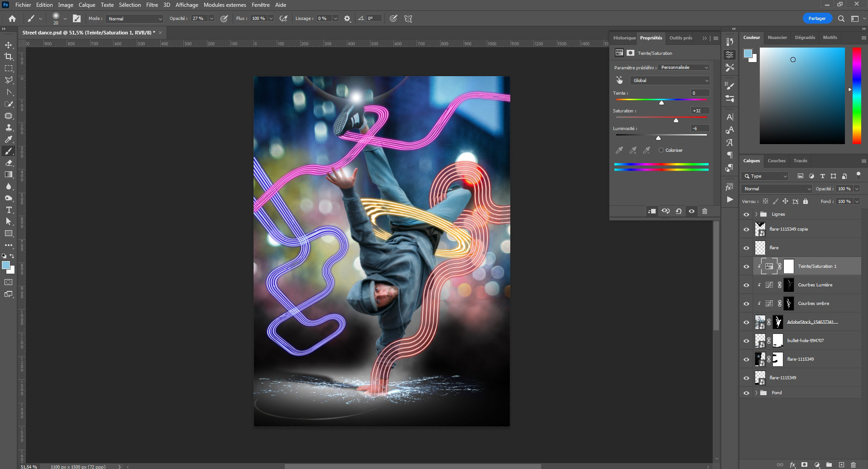Switch to the Historique tab

coord(624,38)
